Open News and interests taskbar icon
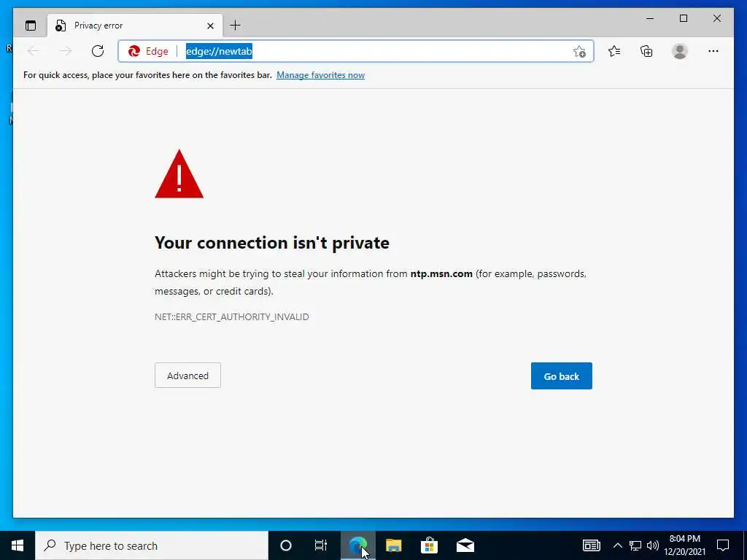Screen dimensions: 747x560 tap(591, 545)
